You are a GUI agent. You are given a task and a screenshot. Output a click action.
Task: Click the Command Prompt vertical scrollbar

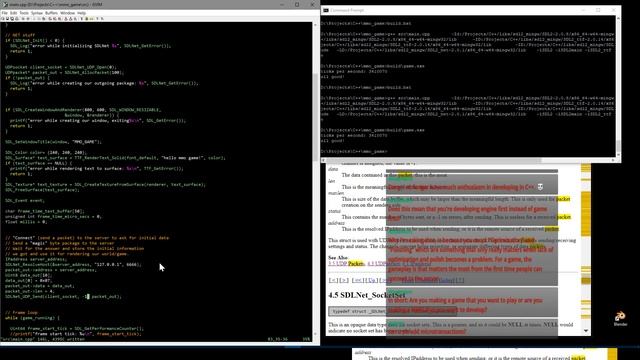click(x=618, y=87)
